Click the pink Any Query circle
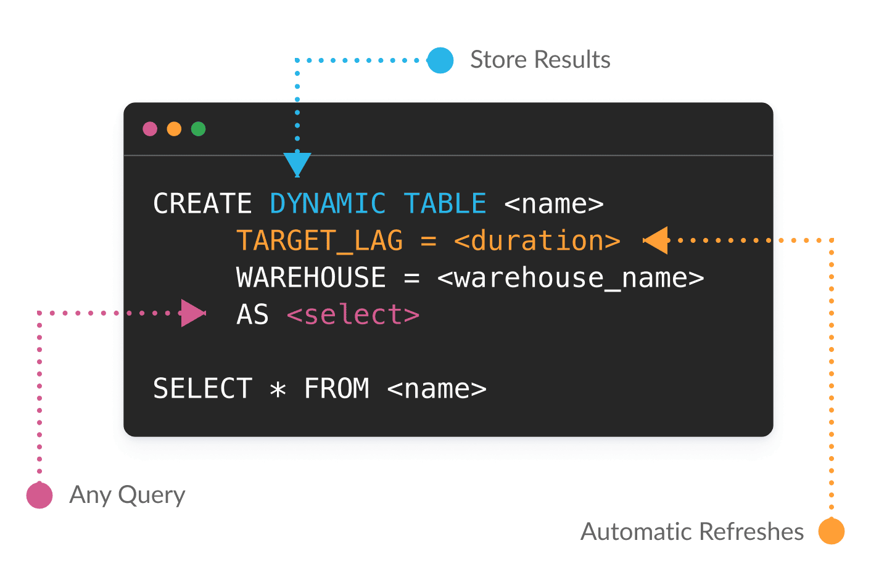 [39, 496]
